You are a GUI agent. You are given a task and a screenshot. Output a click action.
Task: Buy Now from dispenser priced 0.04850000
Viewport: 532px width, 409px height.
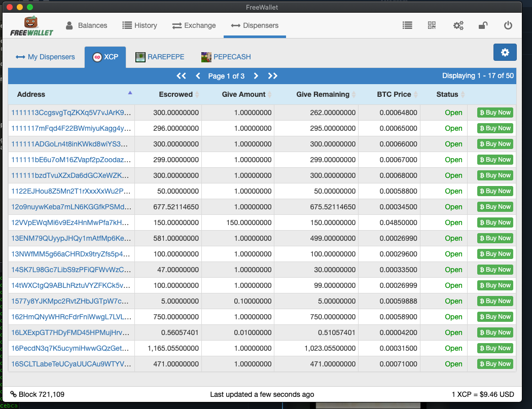coord(495,222)
